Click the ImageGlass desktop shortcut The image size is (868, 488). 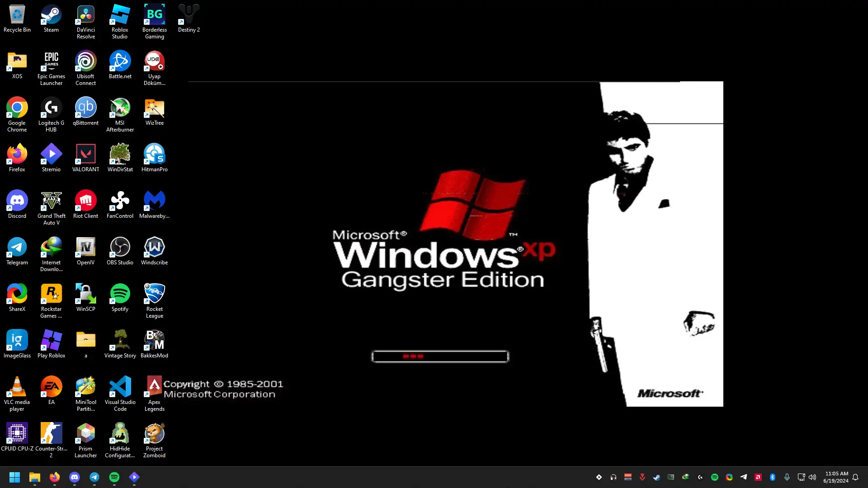pos(17,345)
